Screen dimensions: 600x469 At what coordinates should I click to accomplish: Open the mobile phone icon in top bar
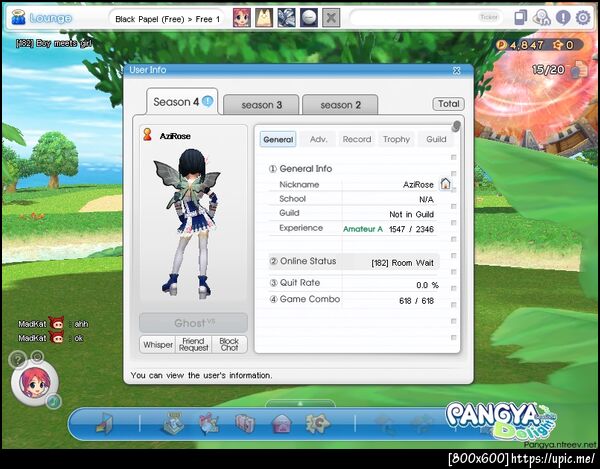520,18
